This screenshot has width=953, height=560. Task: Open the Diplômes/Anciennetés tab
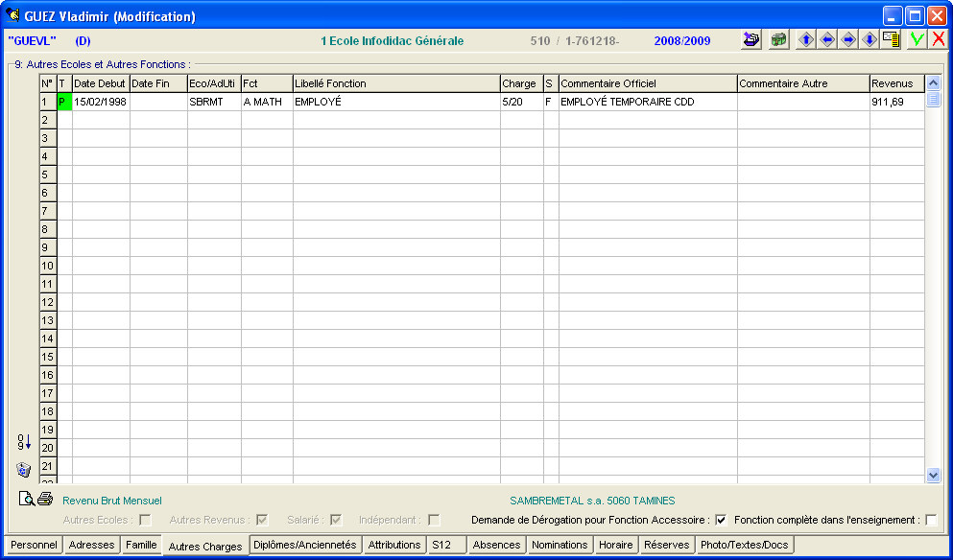pos(305,545)
